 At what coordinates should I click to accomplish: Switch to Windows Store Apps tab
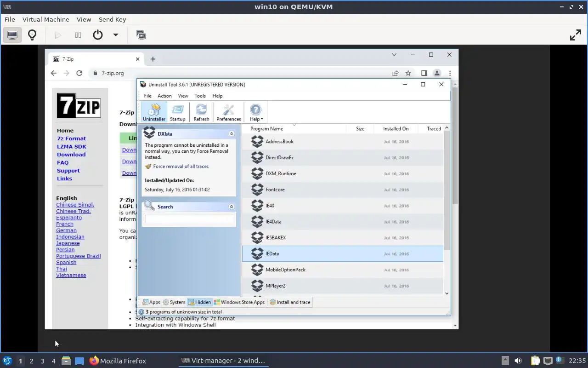[239, 302]
